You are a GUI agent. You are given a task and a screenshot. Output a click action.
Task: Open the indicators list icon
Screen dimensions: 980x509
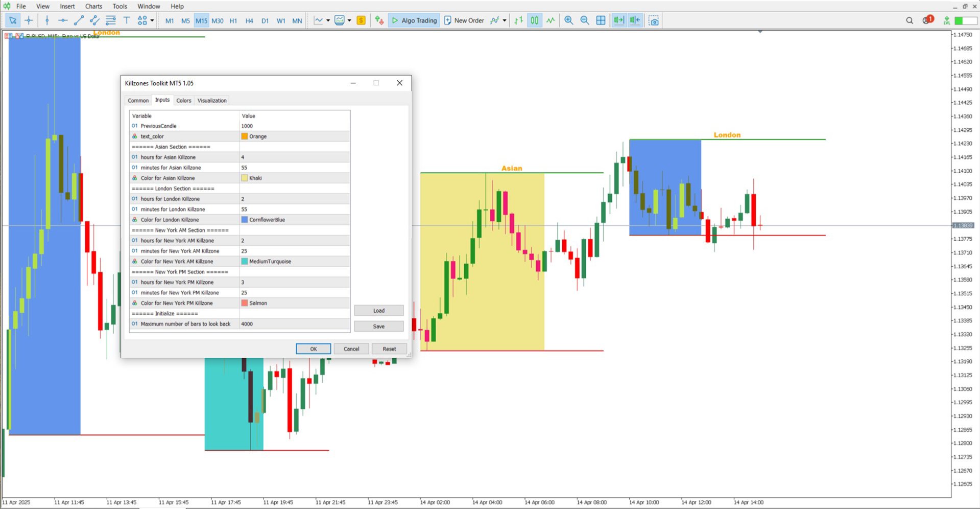click(494, 20)
